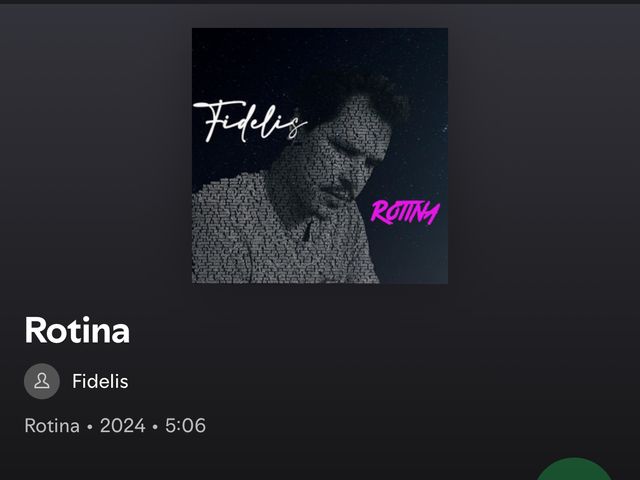This screenshot has height=480, width=640.
Task: Open the Fidelis artist avatar icon
Action: pos(42,381)
